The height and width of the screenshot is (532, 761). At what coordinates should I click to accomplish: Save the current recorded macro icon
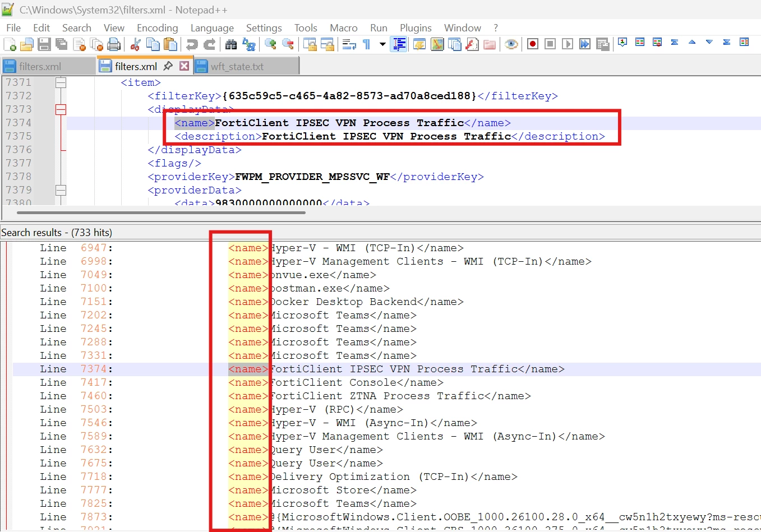click(602, 44)
